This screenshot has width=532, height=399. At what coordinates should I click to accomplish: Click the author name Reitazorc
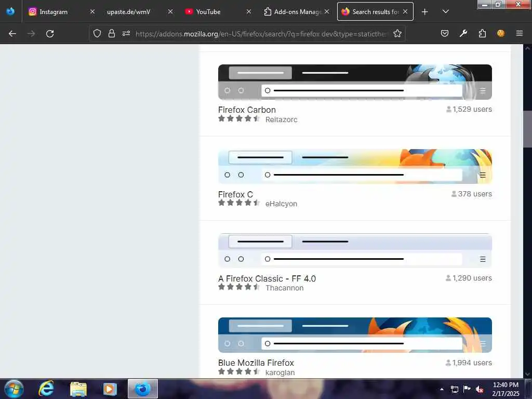point(281,119)
